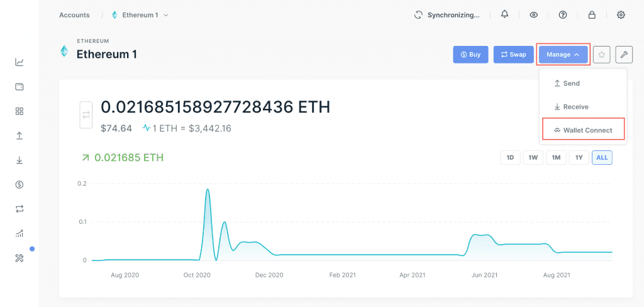Open the notifications bell icon

coord(504,14)
